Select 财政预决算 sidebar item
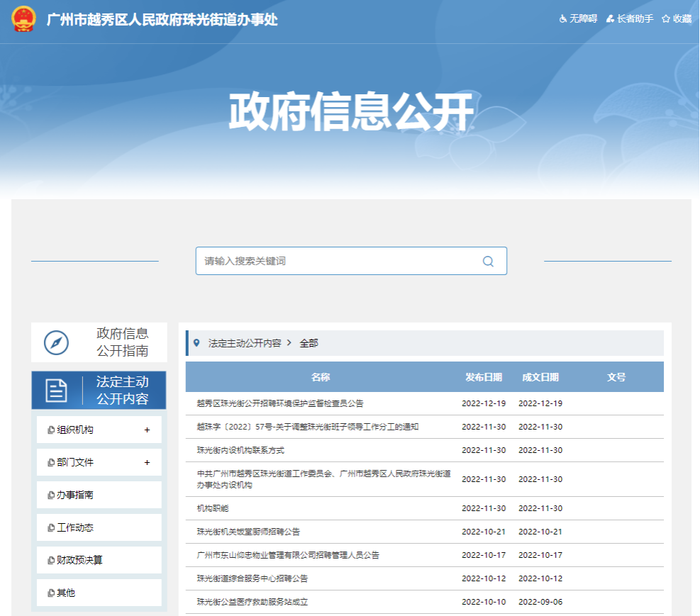 pos(79,560)
